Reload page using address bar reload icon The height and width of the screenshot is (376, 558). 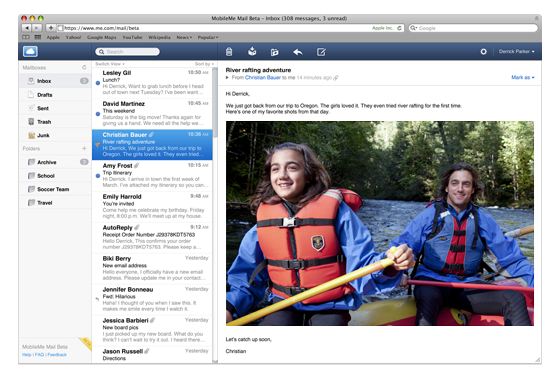tap(399, 28)
